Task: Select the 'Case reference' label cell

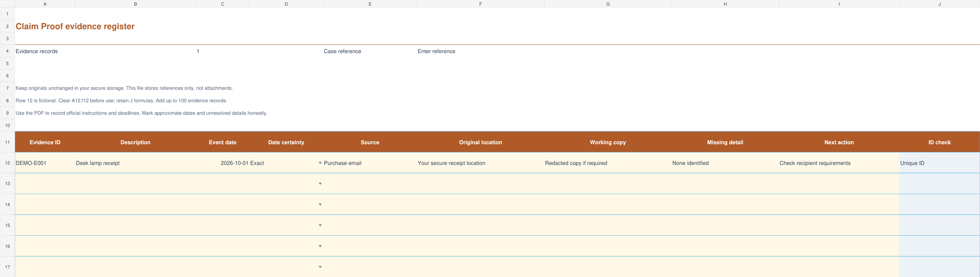Action: [370, 51]
